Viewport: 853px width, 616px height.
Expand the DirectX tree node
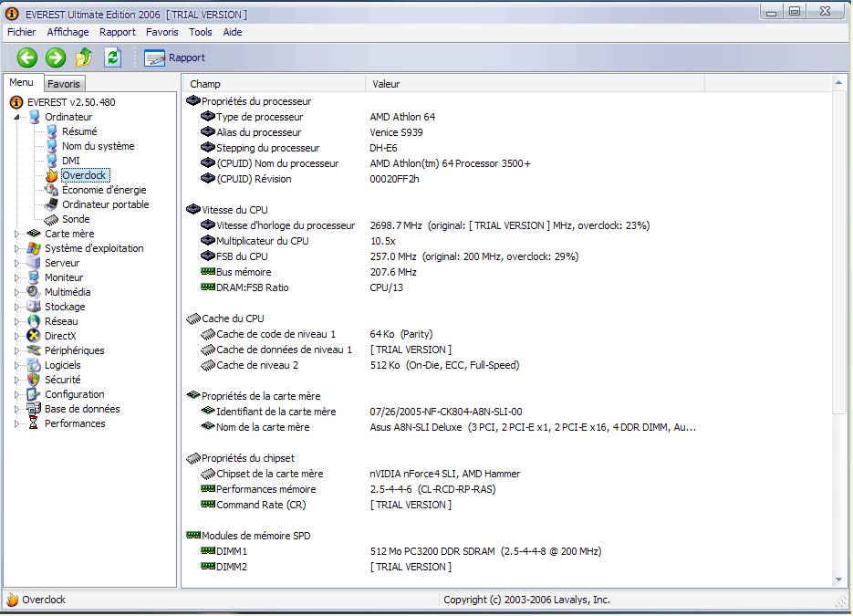coord(16,337)
